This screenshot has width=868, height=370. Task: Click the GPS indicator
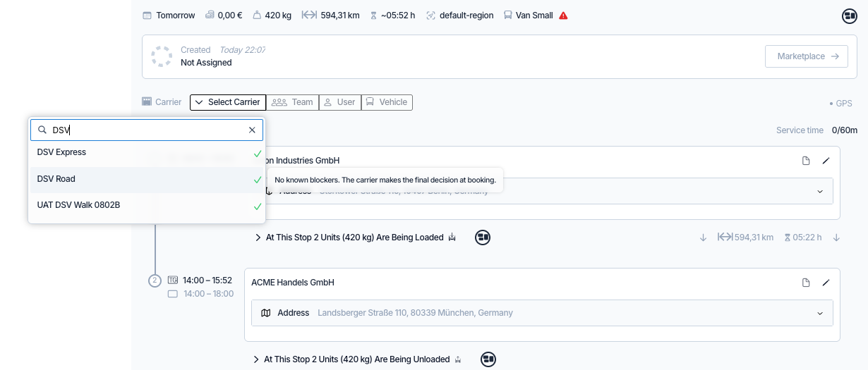[841, 104]
